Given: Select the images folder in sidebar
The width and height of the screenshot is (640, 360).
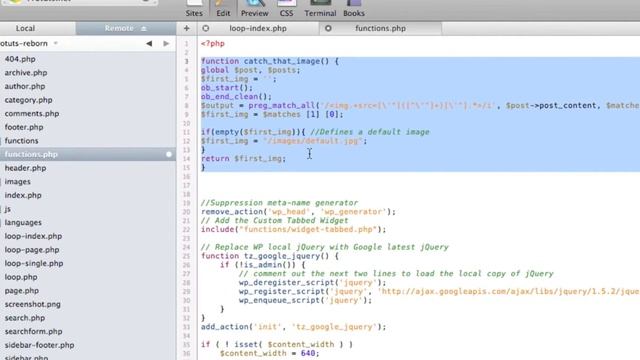Looking at the screenshot, I should pyautogui.click(x=18, y=182).
